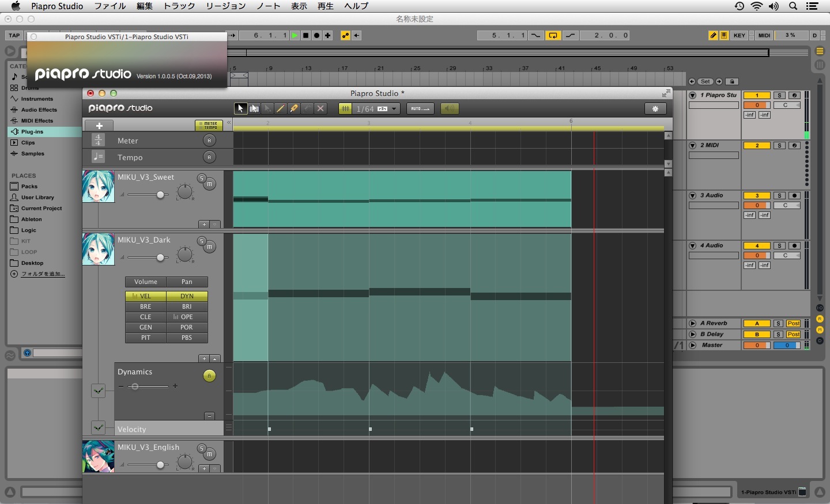Toggle Ableton computer MIDI keyboard button
This screenshot has height=504, width=830.
[724, 35]
